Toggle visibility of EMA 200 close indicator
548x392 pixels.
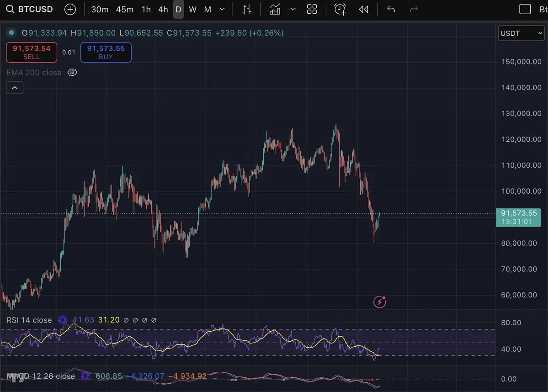pyautogui.click(x=72, y=72)
